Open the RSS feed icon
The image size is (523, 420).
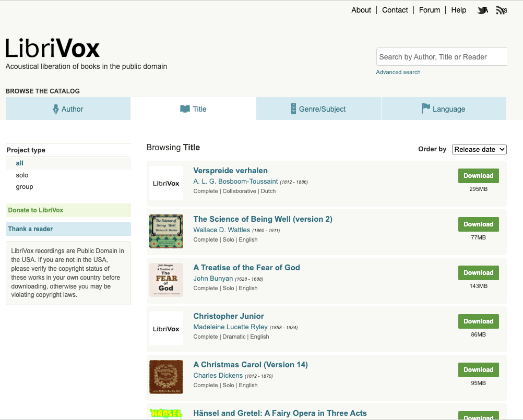pyautogui.click(x=501, y=10)
